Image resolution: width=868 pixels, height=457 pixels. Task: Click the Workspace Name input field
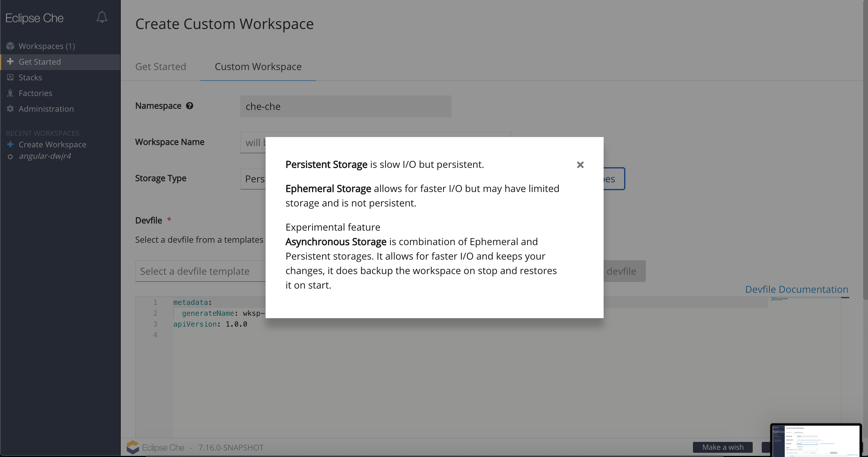pos(253,142)
